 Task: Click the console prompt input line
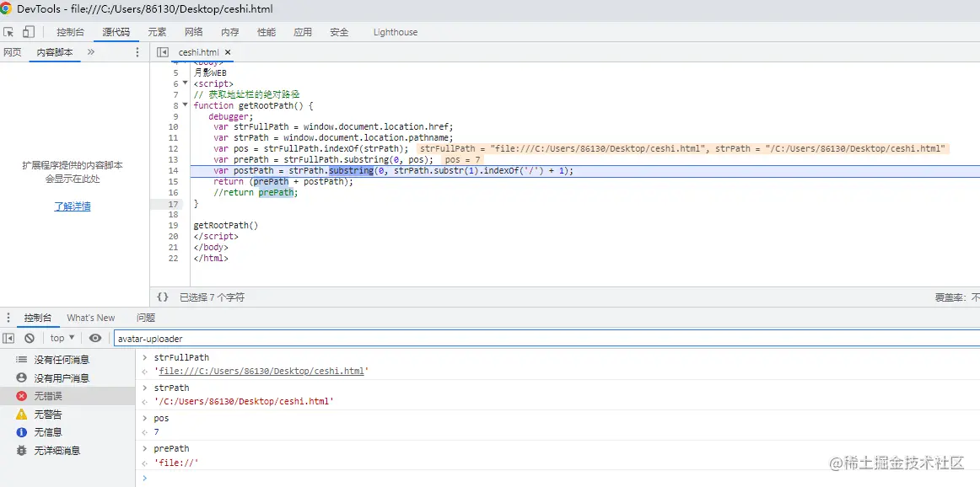(563, 479)
